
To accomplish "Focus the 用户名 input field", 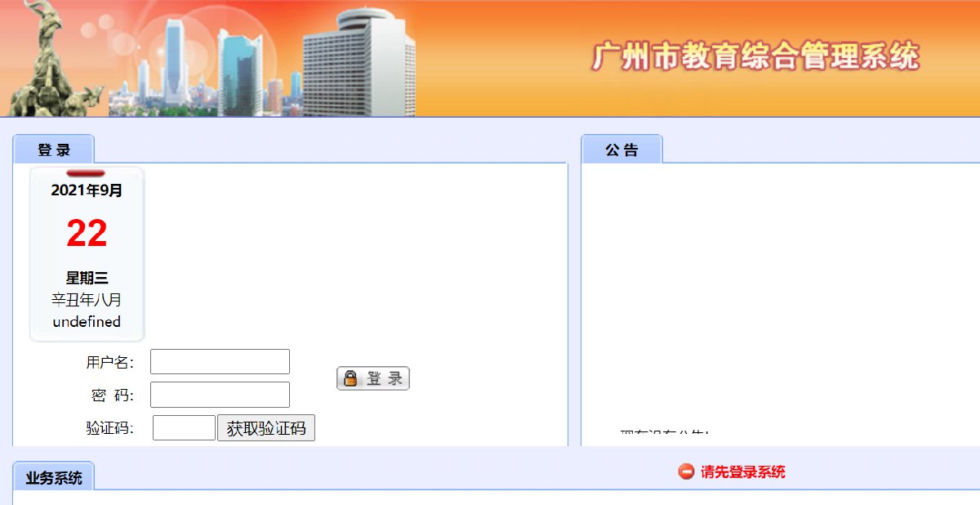I will pyautogui.click(x=220, y=361).
